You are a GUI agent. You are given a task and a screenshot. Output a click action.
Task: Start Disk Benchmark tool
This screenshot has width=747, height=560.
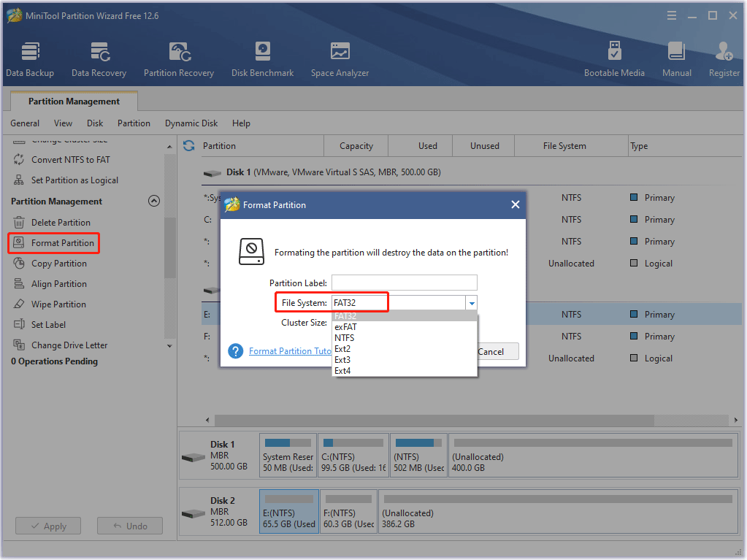[262, 59]
